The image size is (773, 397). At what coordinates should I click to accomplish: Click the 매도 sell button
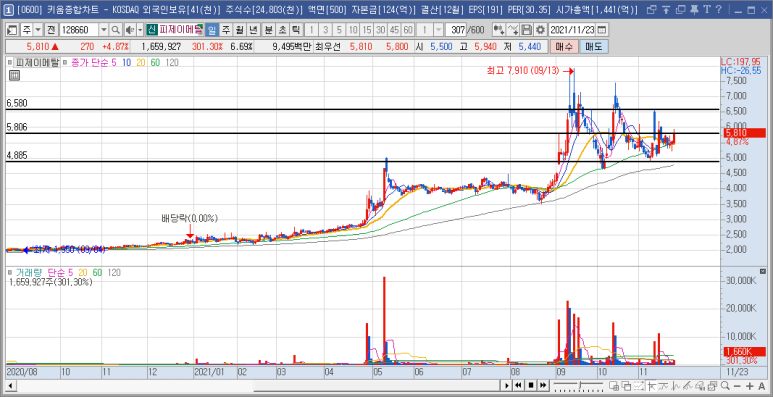[x=594, y=47]
